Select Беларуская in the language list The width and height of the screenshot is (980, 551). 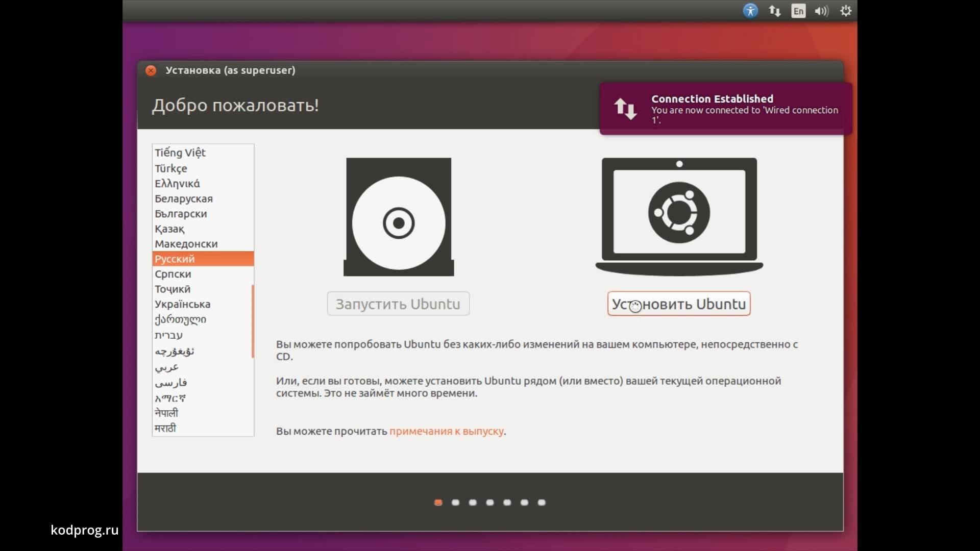(203, 198)
